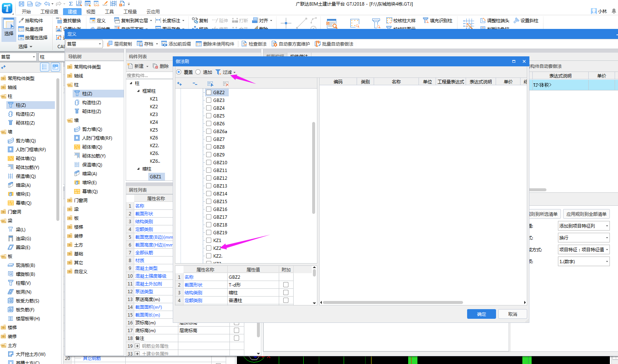
Task: Open the 工程量 ribbon tab
Action: [130, 11]
